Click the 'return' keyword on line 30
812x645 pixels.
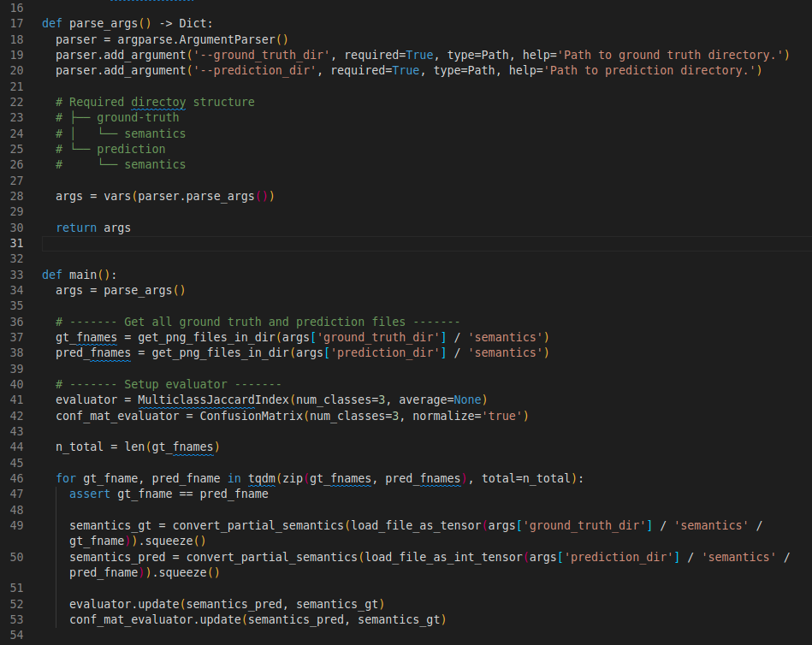tap(76, 228)
